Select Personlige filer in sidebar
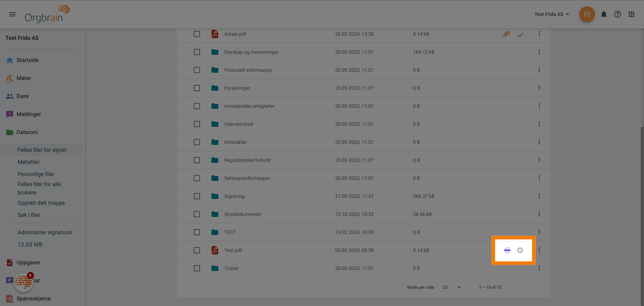This screenshot has height=306, width=644. click(36, 174)
